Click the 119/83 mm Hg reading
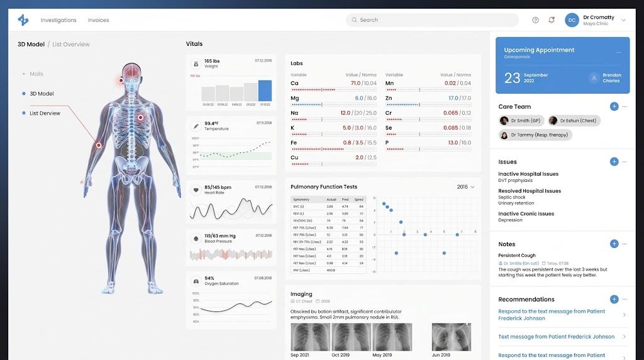644x360 pixels. [220, 236]
